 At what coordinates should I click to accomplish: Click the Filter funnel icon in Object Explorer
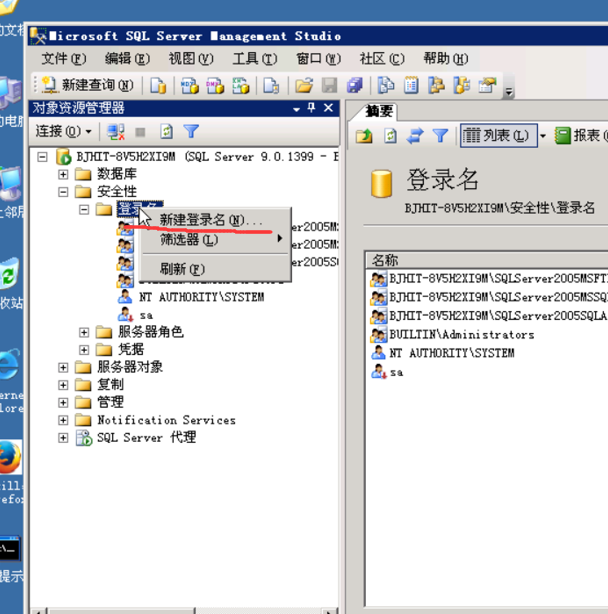pyautogui.click(x=191, y=131)
